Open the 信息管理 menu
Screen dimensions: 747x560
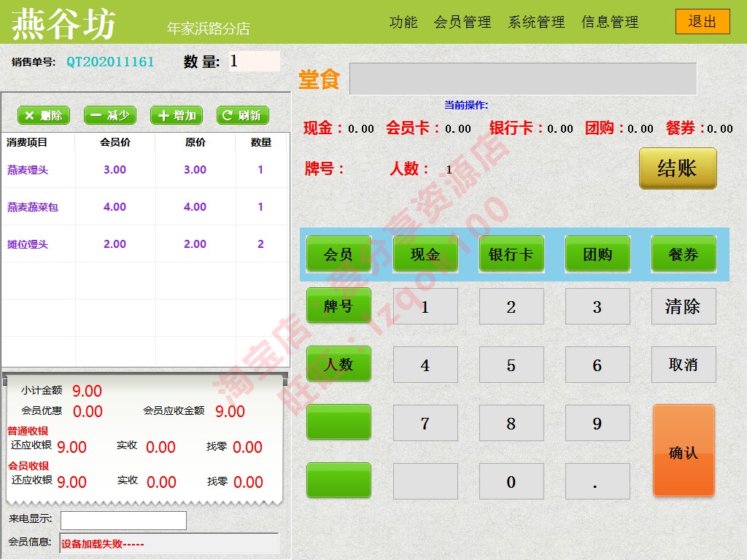(610, 22)
